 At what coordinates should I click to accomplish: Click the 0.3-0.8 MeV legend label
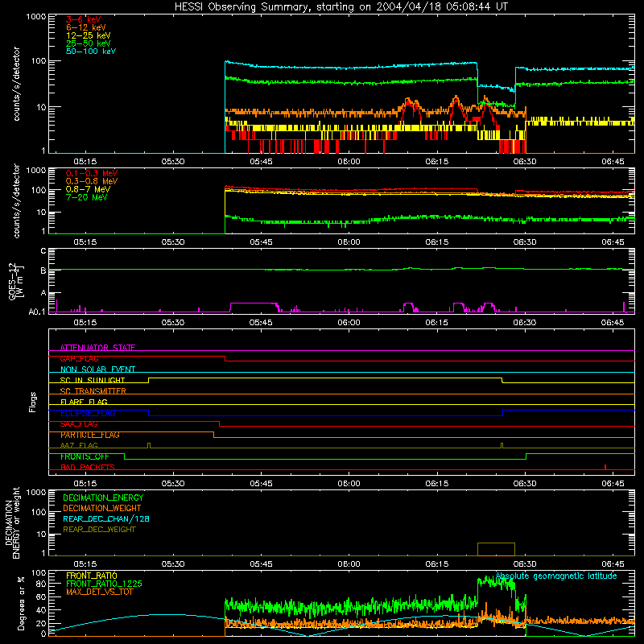coord(92,181)
